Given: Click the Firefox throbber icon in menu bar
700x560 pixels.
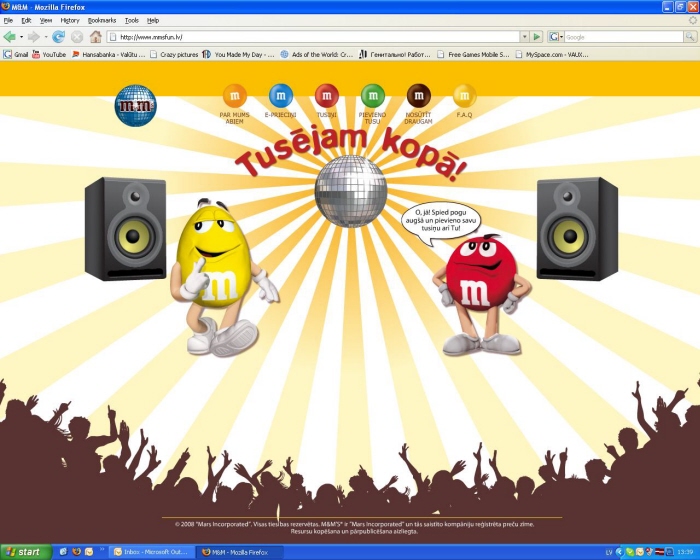Looking at the screenshot, I should point(692,20).
